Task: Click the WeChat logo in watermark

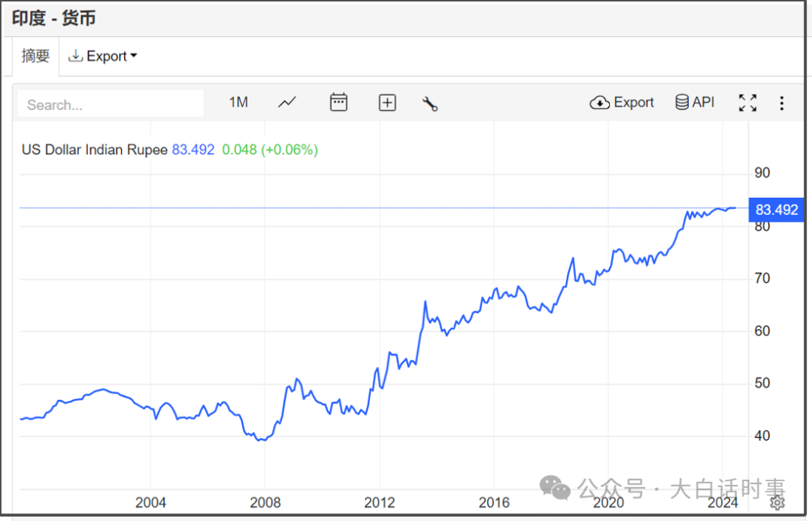Action: pyautogui.click(x=556, y=489)
